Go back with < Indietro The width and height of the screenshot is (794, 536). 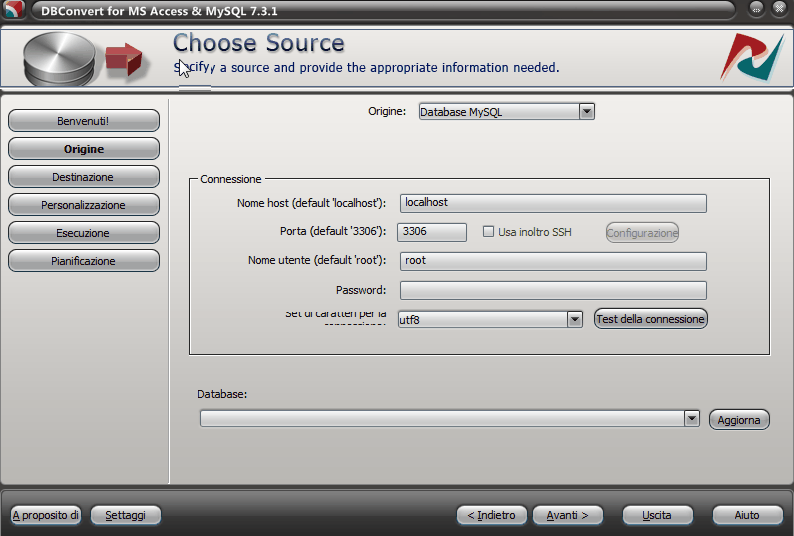(x=492, y=515)
